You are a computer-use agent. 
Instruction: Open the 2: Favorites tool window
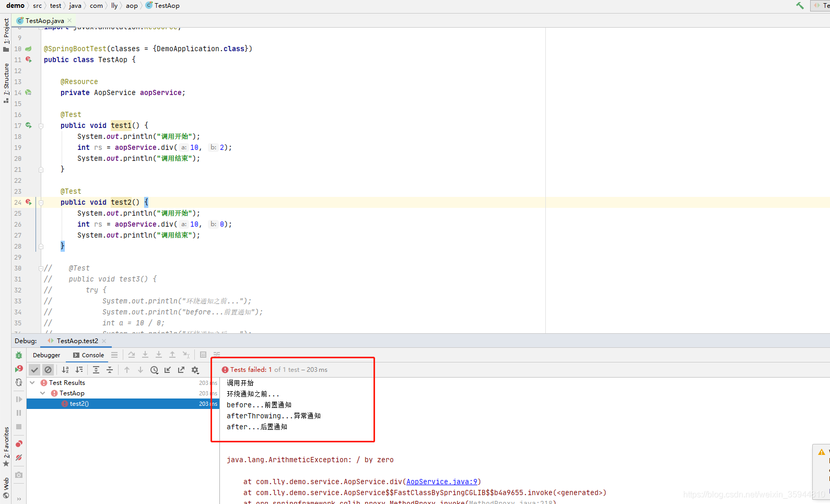[6, 447]
